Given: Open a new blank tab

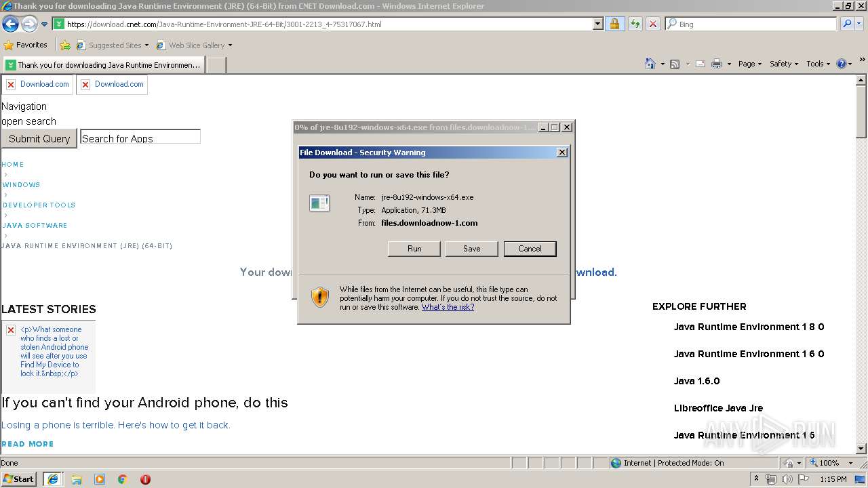Looking at the screenshot, I should coord(216,65).
